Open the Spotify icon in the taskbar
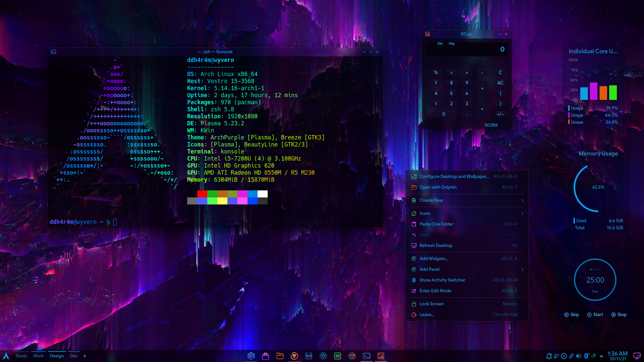This screenshot has height=362, width=644. point(338,356)
